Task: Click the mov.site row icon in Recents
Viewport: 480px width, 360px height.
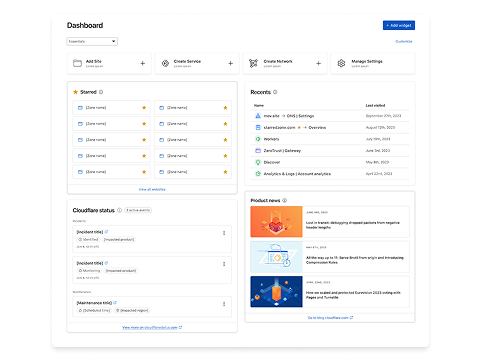Action: [258, 116]
